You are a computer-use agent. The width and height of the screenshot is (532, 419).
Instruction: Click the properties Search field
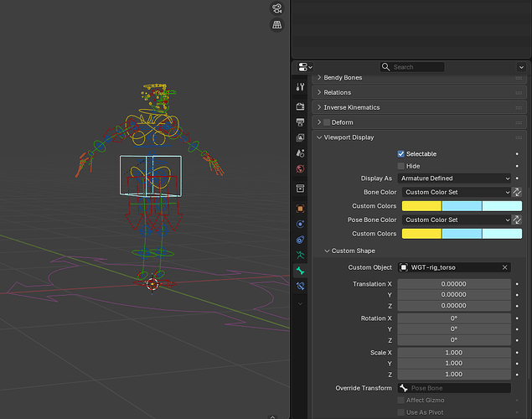point(412,67)
